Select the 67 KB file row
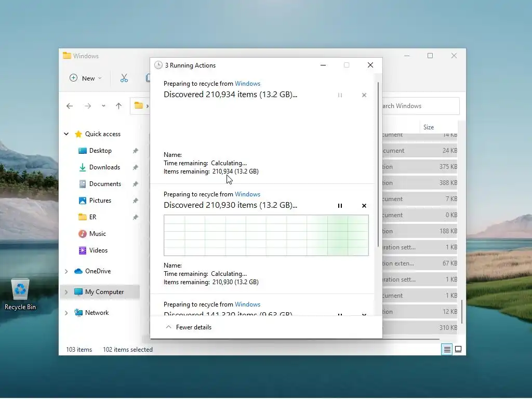532x399 pixels. (420, 263)
